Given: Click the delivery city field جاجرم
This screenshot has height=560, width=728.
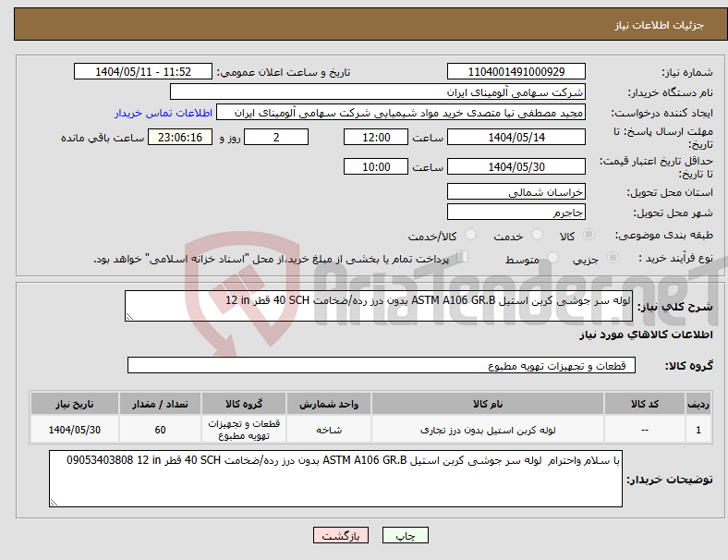Looking at the screenshot, I should tap(516, 213).
